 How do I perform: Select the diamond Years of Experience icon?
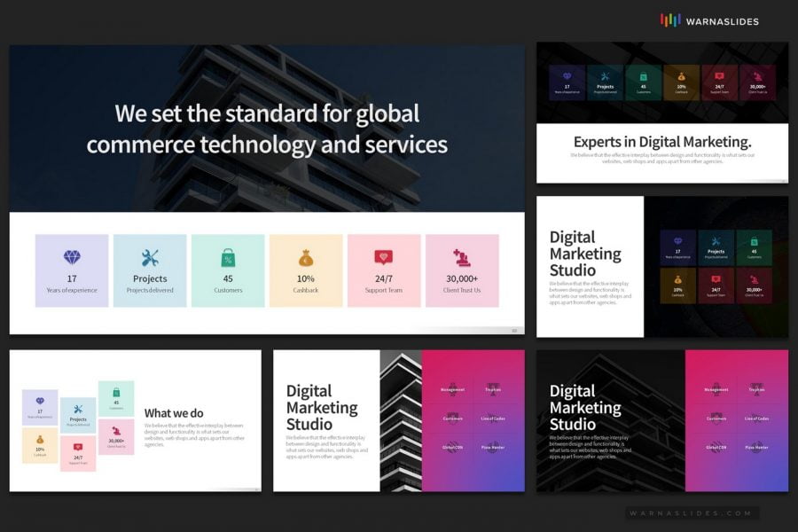[72, 256]
